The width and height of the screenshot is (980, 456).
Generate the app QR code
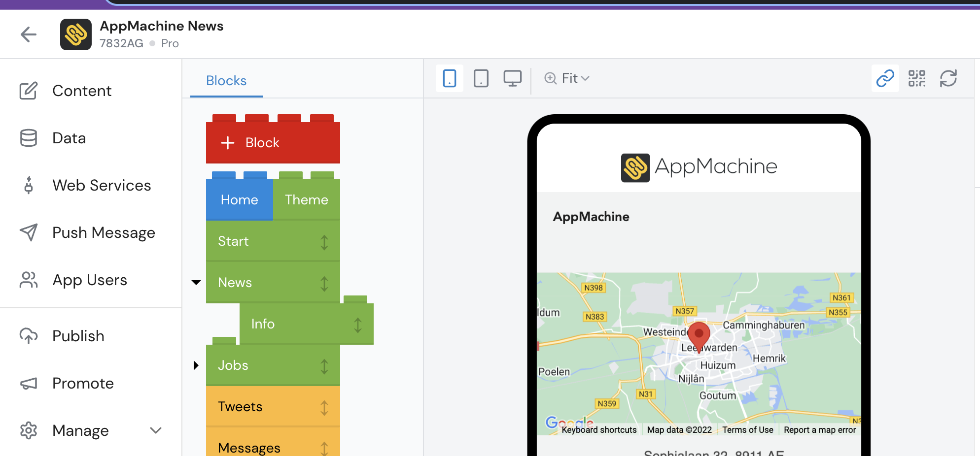[917, 78]
